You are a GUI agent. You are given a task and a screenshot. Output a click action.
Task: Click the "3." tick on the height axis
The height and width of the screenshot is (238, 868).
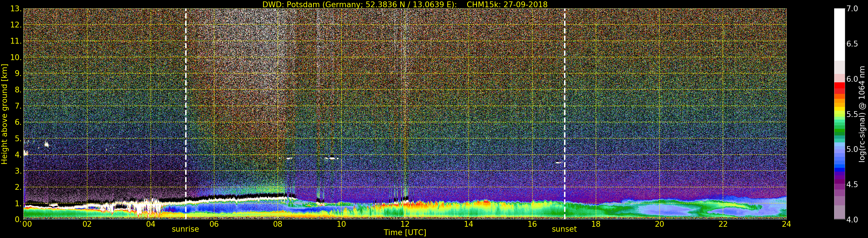(x=18, y=171)
